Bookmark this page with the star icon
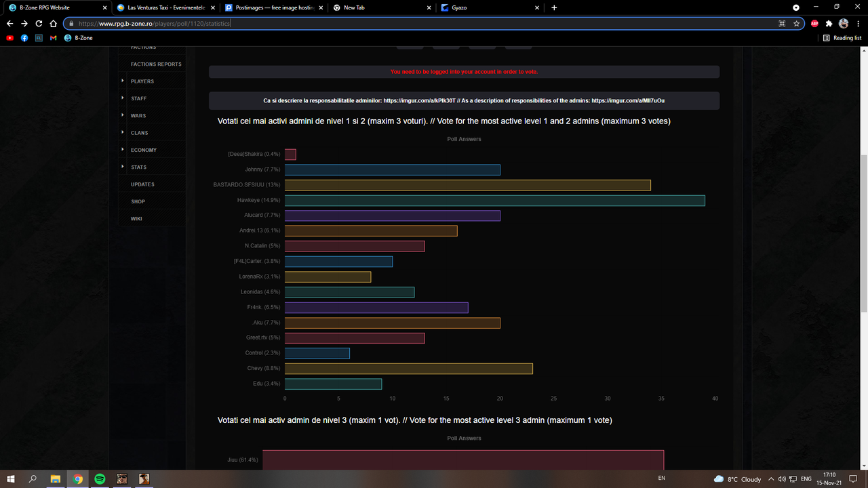The width and height of the screenshot is (868, 488). (x=796, y=23)
